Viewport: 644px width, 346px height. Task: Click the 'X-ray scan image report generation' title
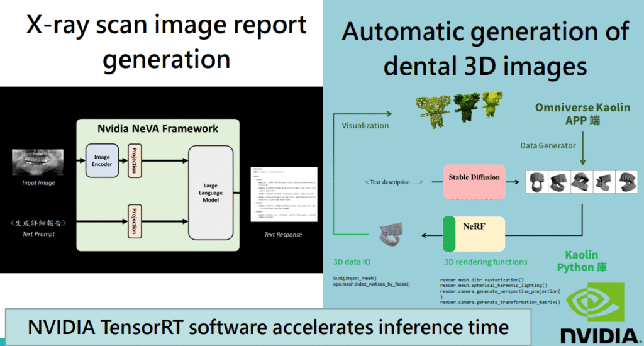coord(166,42)
